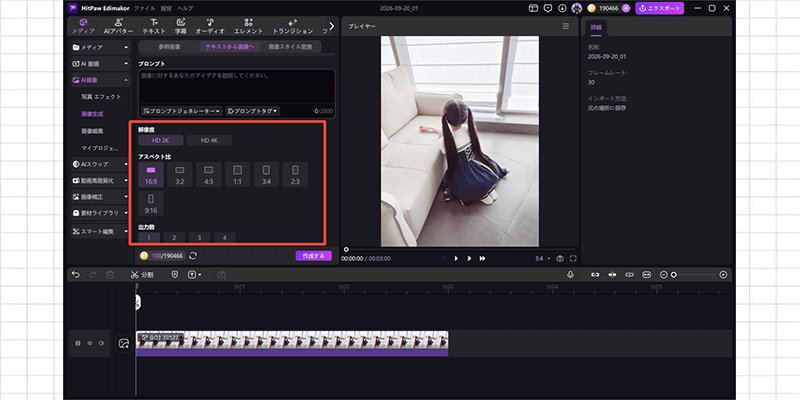Click the shield marker icon in timeline toolbar
The width and height of the screenshot is (800, 400).
click(175, 274)
